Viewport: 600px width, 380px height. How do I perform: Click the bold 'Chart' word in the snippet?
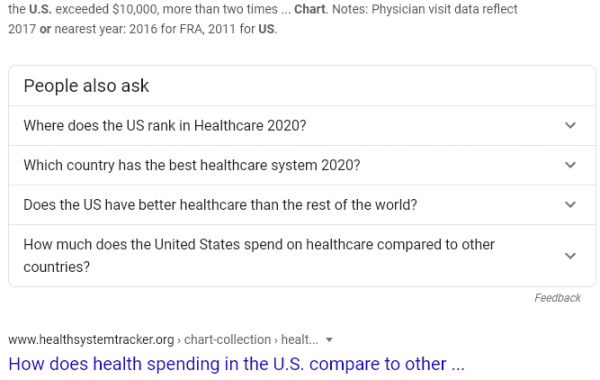click(x=310, y=8)
